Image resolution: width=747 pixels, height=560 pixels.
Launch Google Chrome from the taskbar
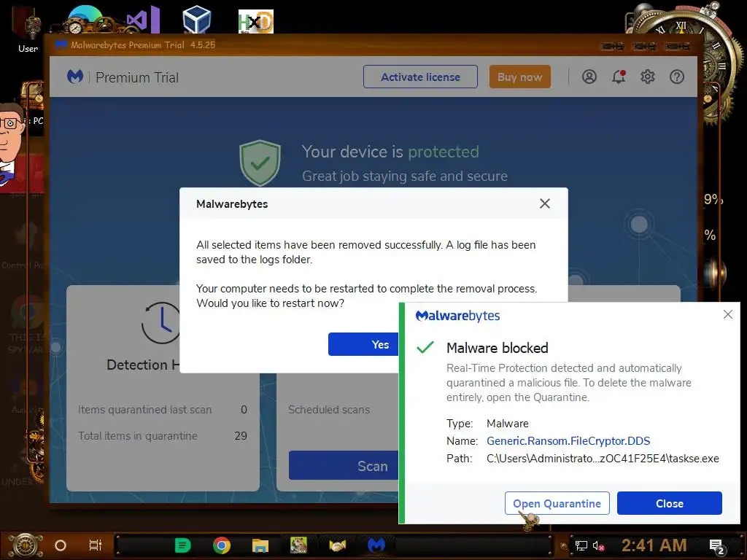click(222, 545)
